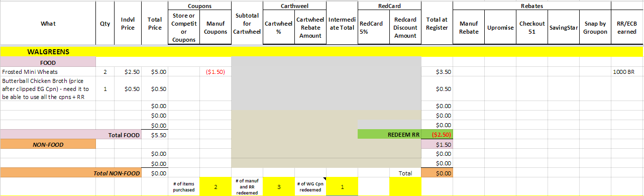This screenshot has height=196, width=644.
Task: Click the '$5.00' total price cell
Action: tap(155, 72)
